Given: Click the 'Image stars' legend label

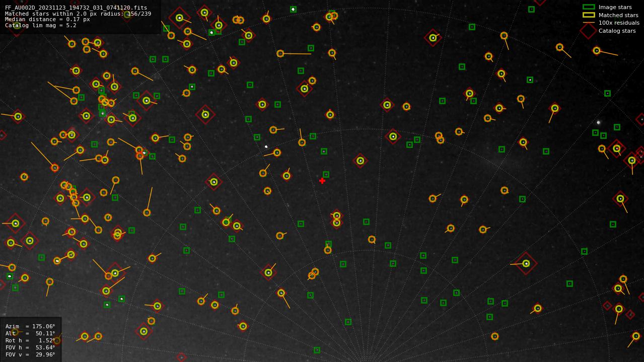Looking at the screenshot, I should [x=615, y=7].
